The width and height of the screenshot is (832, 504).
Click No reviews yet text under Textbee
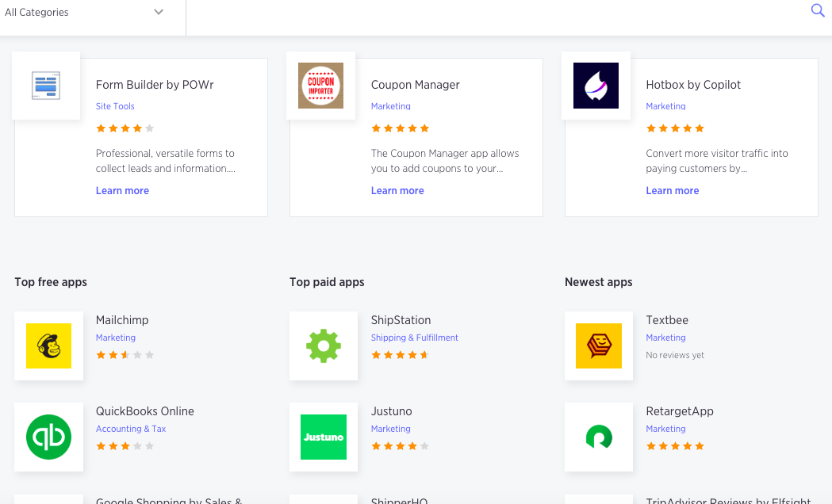pyautogui.click(x=675, y=355)
